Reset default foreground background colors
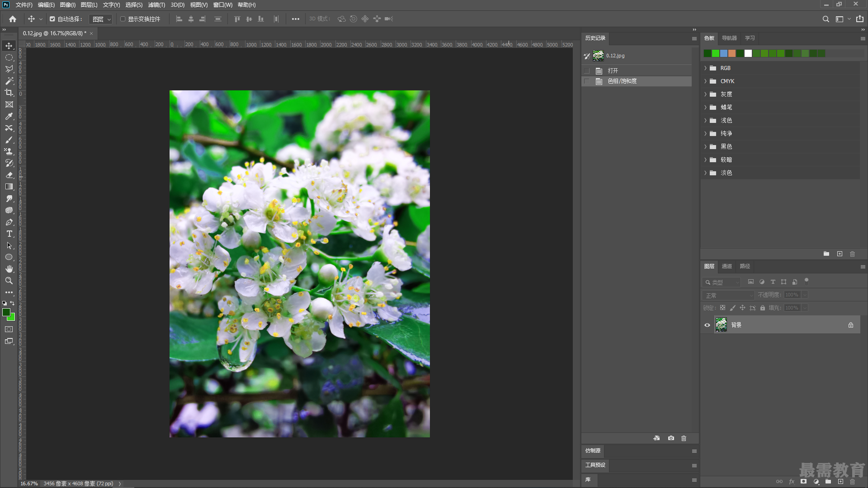This screenshot has height=488, width=868. [5, 303]
